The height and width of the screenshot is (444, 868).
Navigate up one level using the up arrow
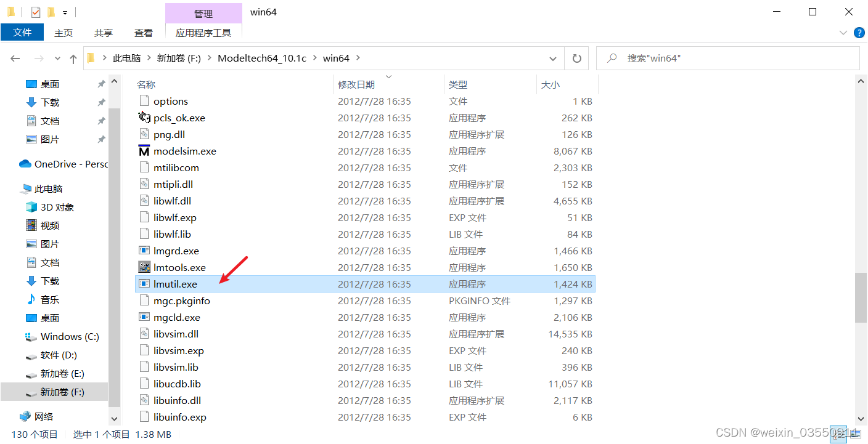tap(73, 58)
